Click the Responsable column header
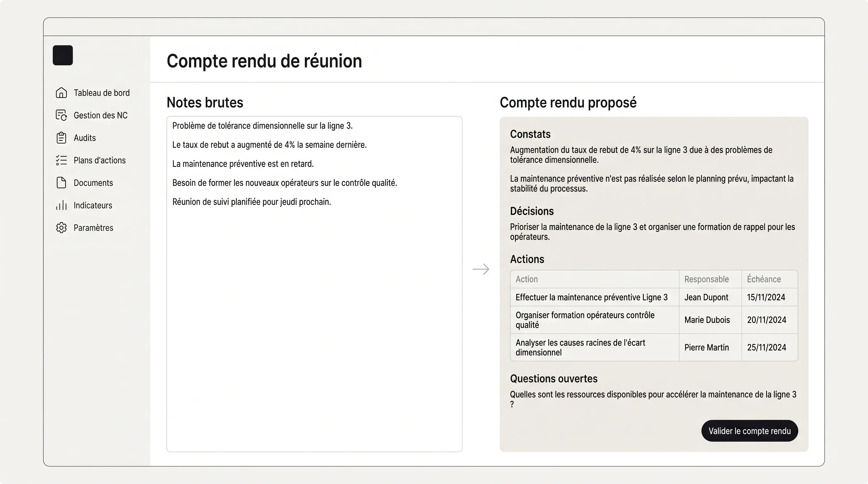The height and width of the screenshot is (484, 868). coord(710,279)
